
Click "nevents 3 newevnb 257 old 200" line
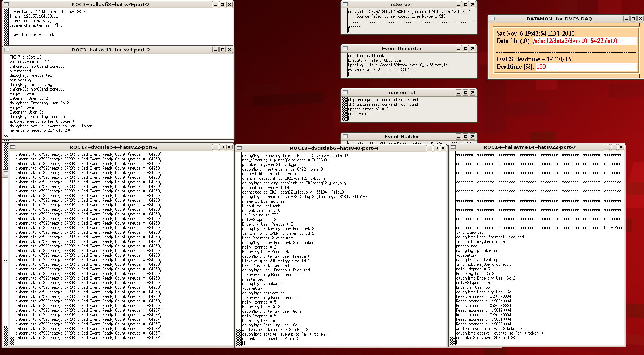pos(40,130)
